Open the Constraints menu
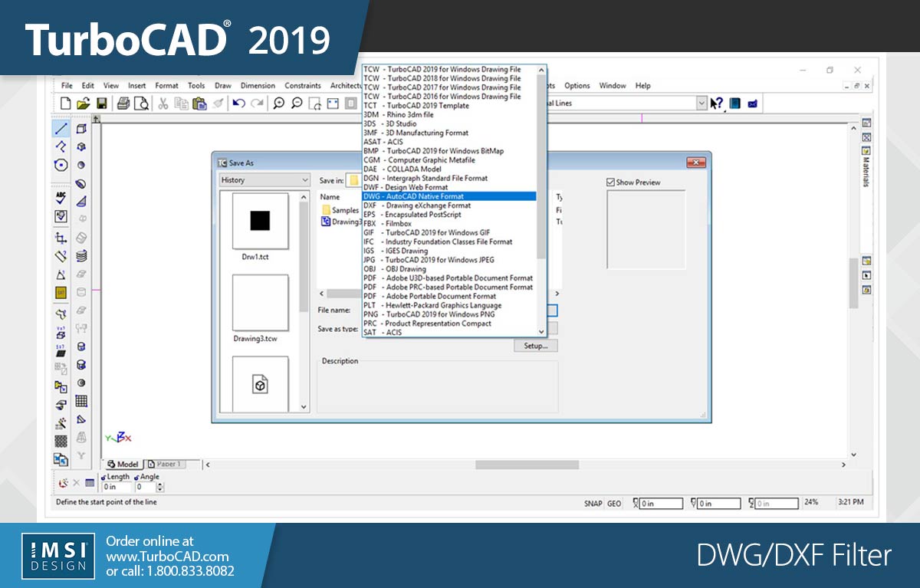This screenshot has height=588, width=920. (303, 86)
